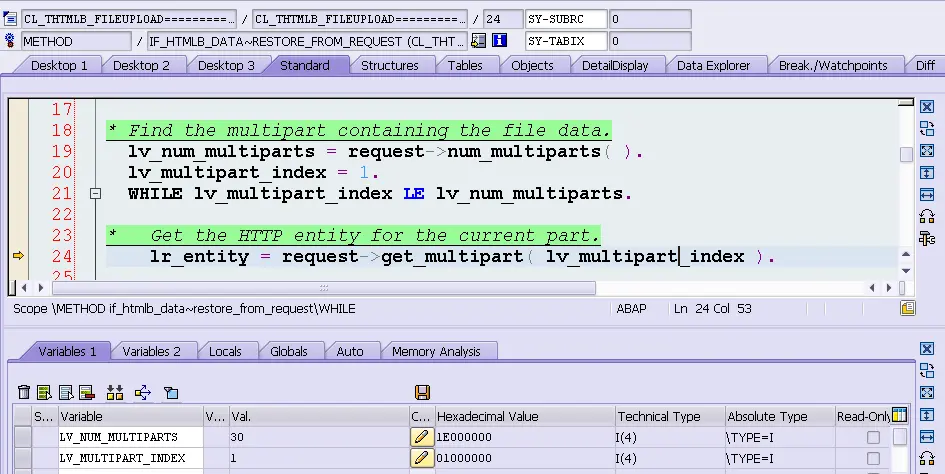The image size is (945, 474).
Task: Click the program document icon in header
Action: click(x=10, y=19)
